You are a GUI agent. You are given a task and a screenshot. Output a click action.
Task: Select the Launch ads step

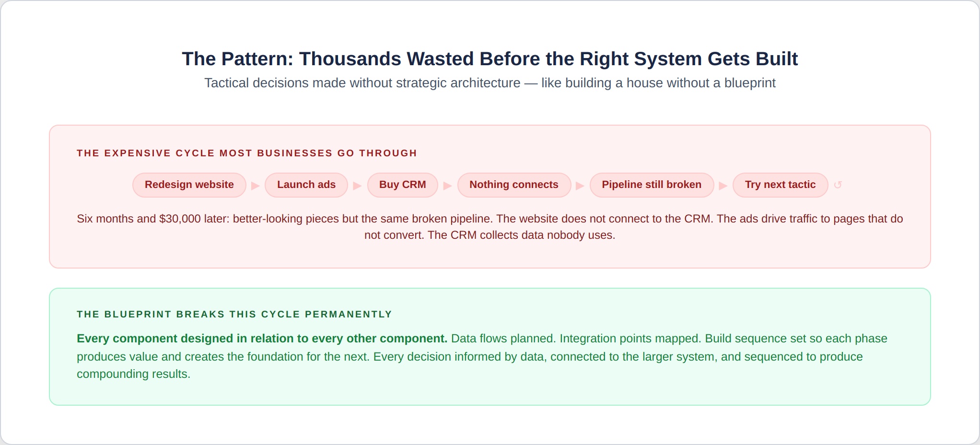click(306, 185)
